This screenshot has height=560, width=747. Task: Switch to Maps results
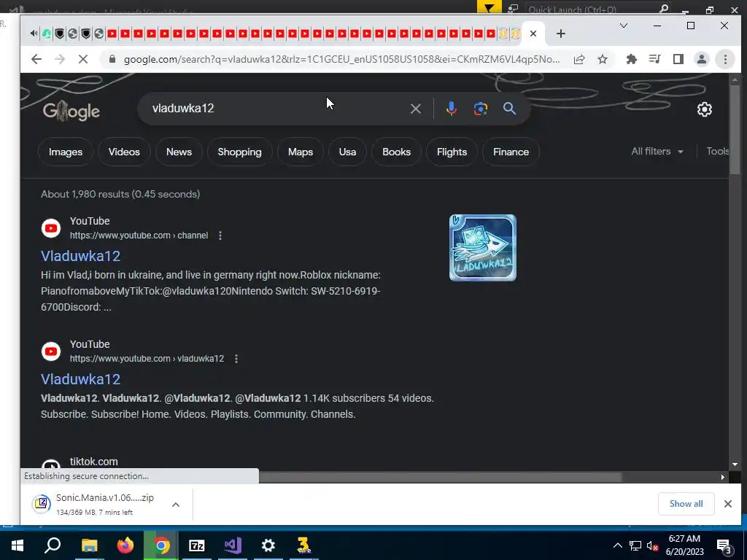pos(301,152)
